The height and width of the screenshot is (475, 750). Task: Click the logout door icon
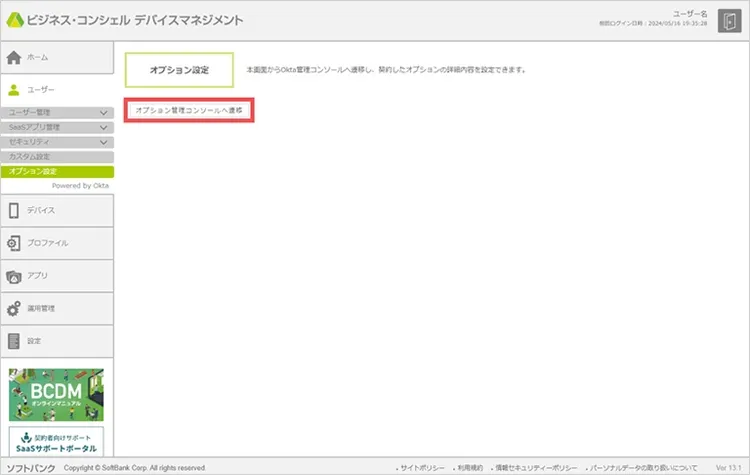[x=729, y=22]
